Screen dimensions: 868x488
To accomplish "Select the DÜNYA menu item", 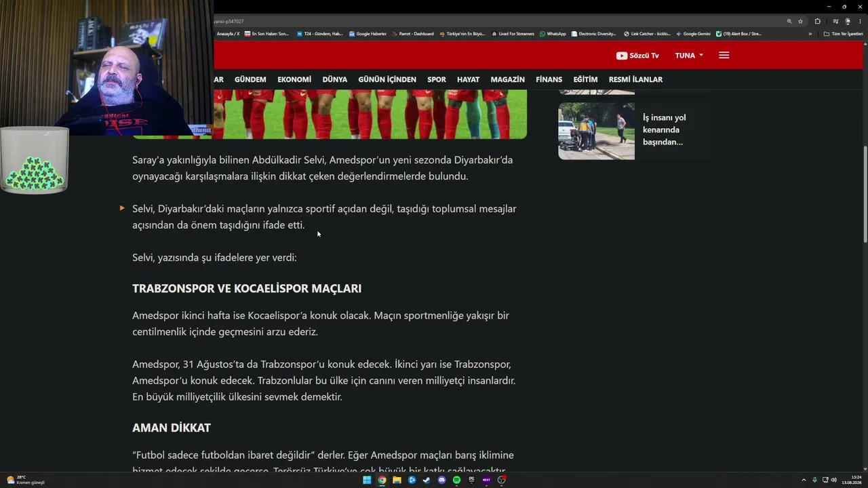I will pos(334,79).
